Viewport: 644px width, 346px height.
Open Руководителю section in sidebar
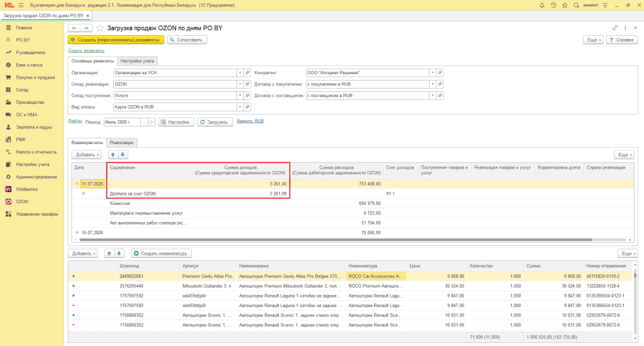click(x=30, y=53)
